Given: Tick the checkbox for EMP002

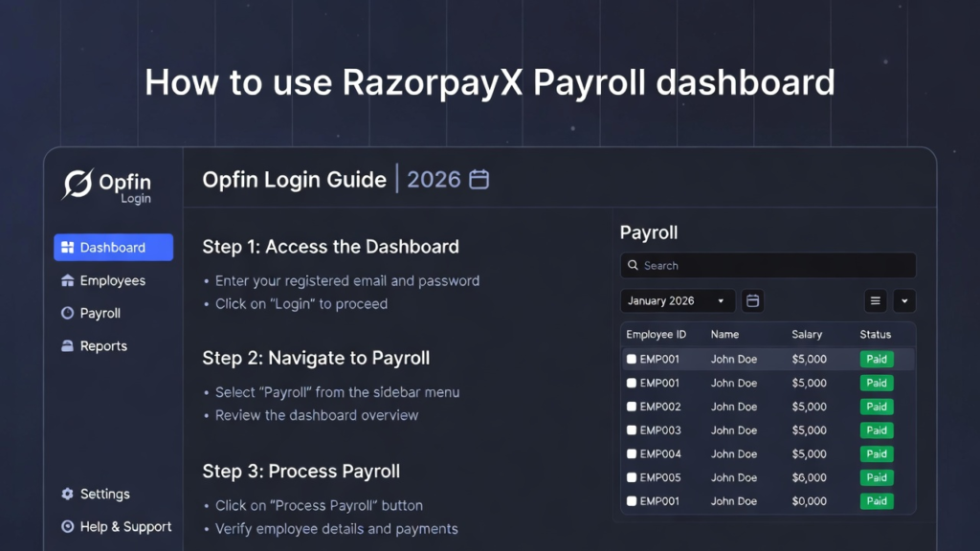Looking at the screenshot, I should coord(632,407).
